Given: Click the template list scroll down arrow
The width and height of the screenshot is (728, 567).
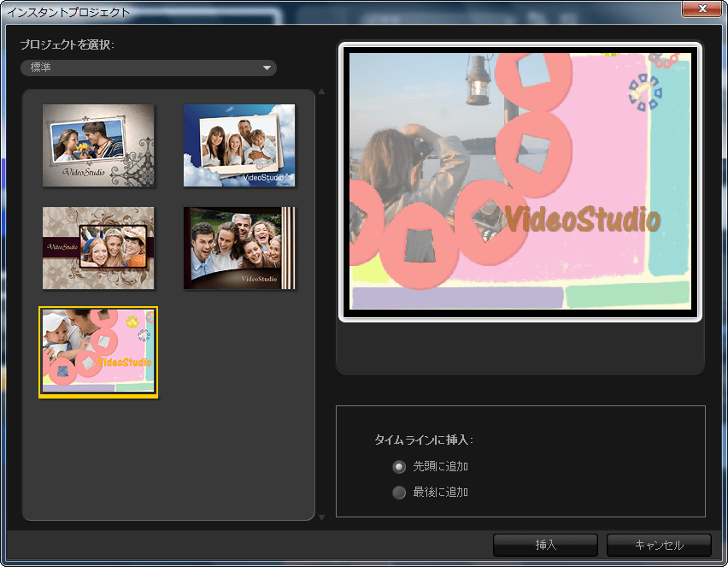Looking at the screenshot, I should [x=321, y=517].
